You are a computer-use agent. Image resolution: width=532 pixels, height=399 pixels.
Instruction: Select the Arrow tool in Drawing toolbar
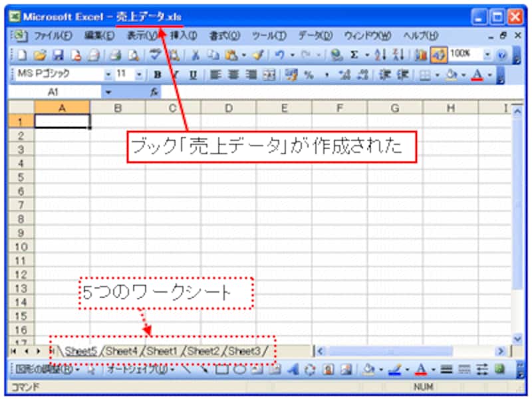pyautogui.click(x=203, y=370)
